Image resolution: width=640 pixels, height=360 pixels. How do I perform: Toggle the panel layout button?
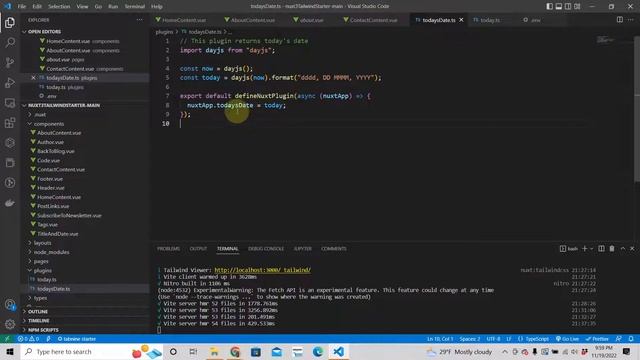(559, 6)
